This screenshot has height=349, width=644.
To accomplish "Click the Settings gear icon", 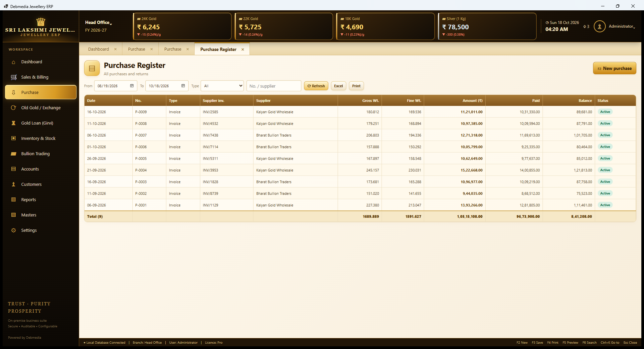I will pos(13,230).
